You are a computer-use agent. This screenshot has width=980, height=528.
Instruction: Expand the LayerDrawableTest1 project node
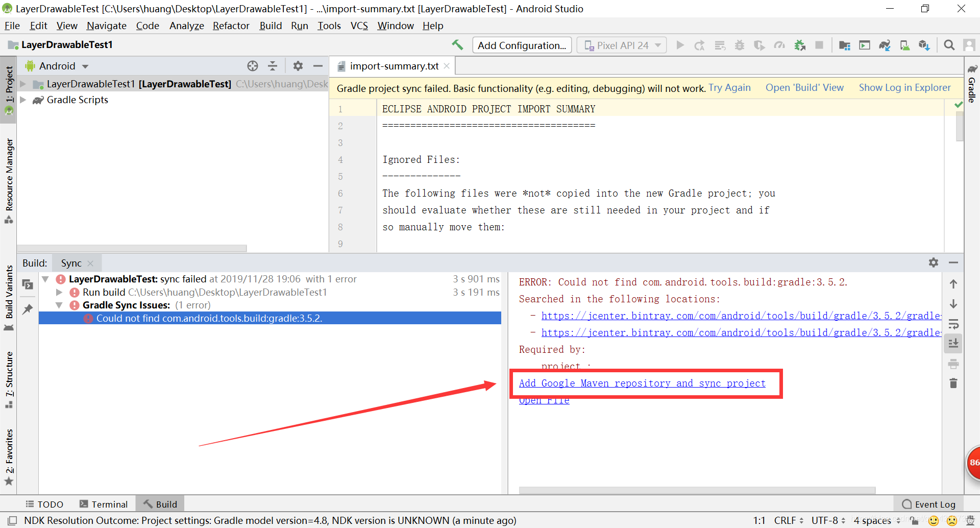(x=23, y=84)
